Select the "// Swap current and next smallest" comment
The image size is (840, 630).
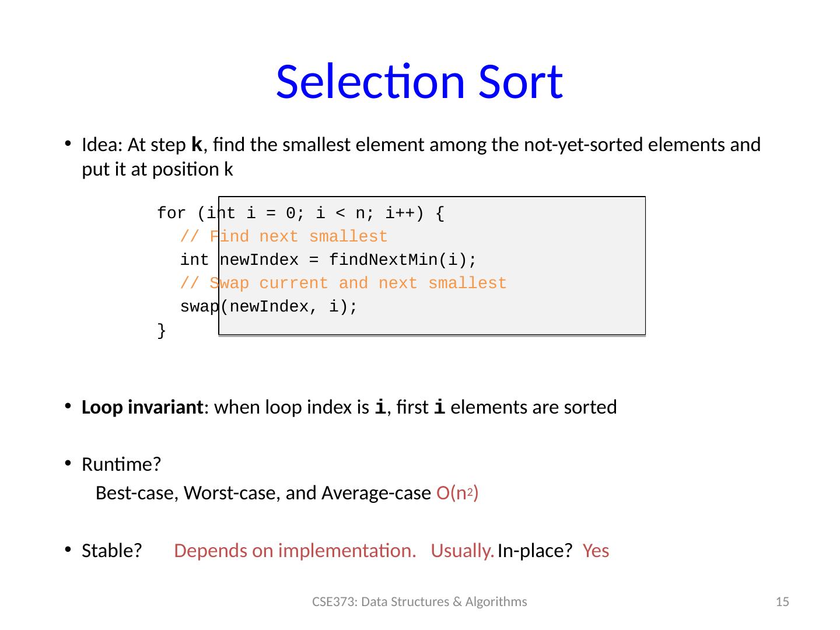click(x=343, y=283)
